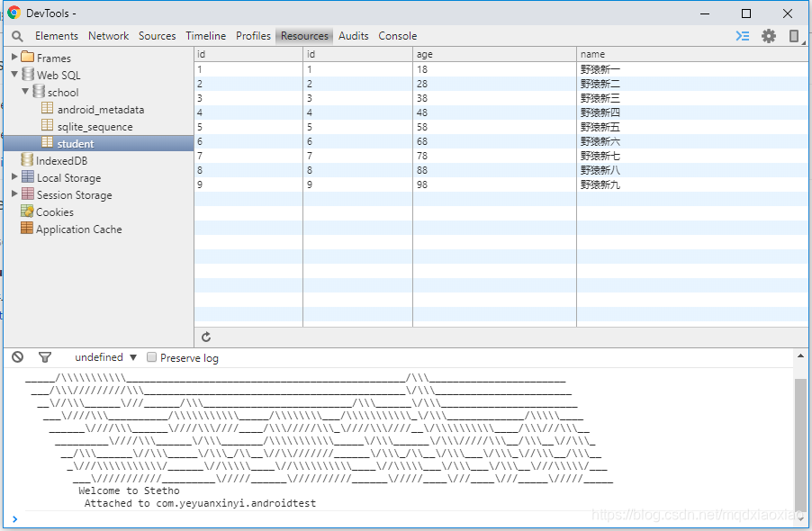Select Application Cache in the sidebar
Image resolution: width=812 pixels, height=531 pixels.
pos(78,229)
